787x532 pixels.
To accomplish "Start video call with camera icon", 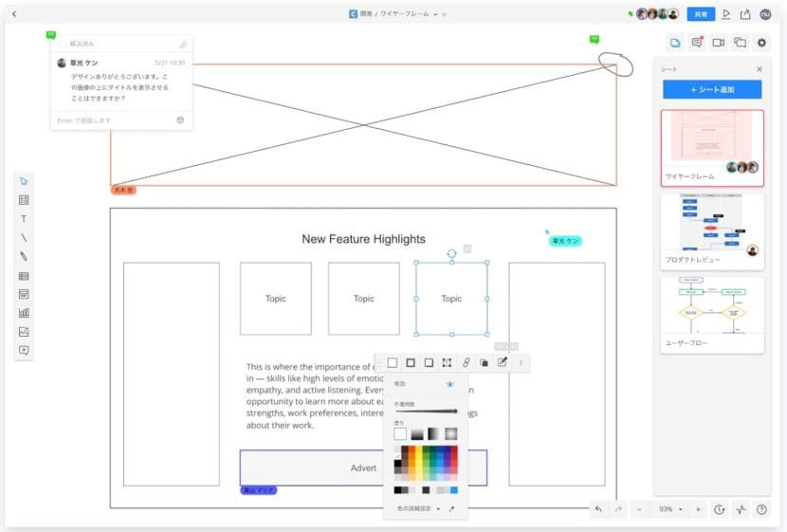I will [718, 43].
